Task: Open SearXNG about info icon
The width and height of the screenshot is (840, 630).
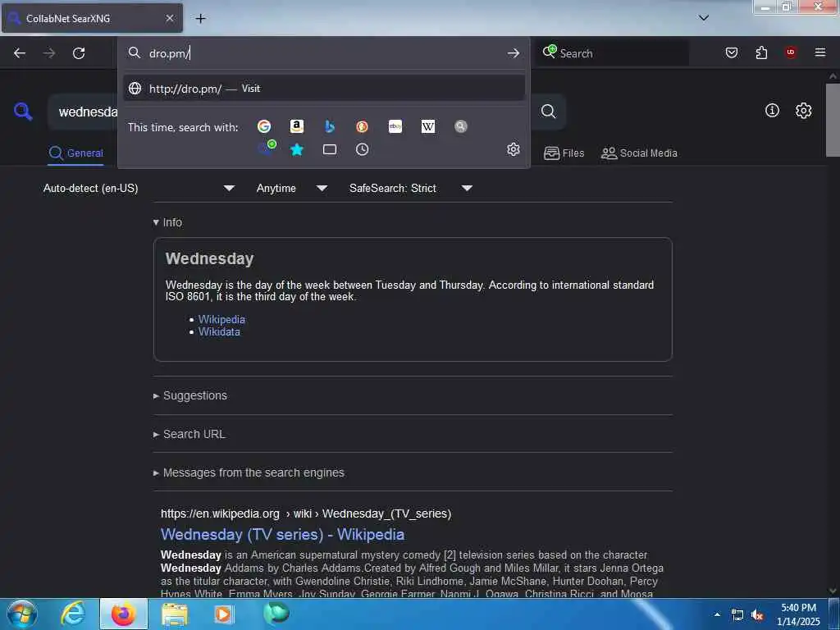Action: coord(772,111)
